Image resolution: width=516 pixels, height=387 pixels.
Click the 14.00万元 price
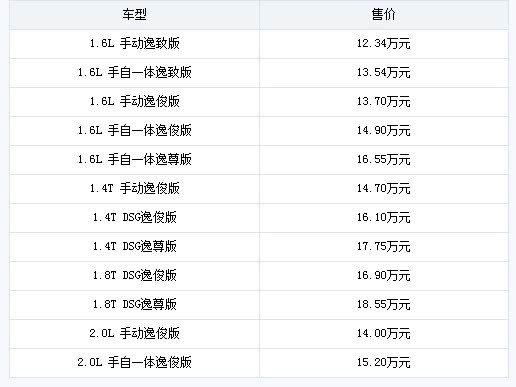pyautogui.click(x=384, y=334)
